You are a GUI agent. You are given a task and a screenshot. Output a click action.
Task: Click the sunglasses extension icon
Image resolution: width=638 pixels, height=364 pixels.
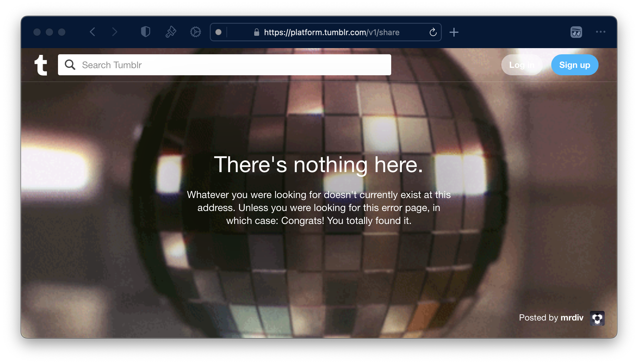click(576, 32)
